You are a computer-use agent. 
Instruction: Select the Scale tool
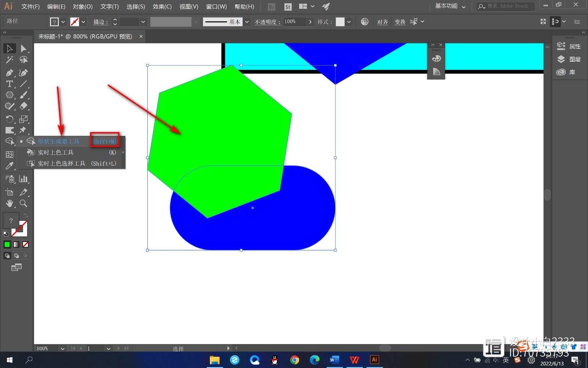click(24, 119)
